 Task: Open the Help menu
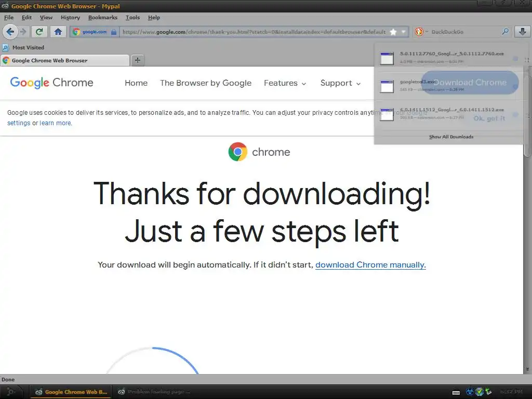point(154,17)
